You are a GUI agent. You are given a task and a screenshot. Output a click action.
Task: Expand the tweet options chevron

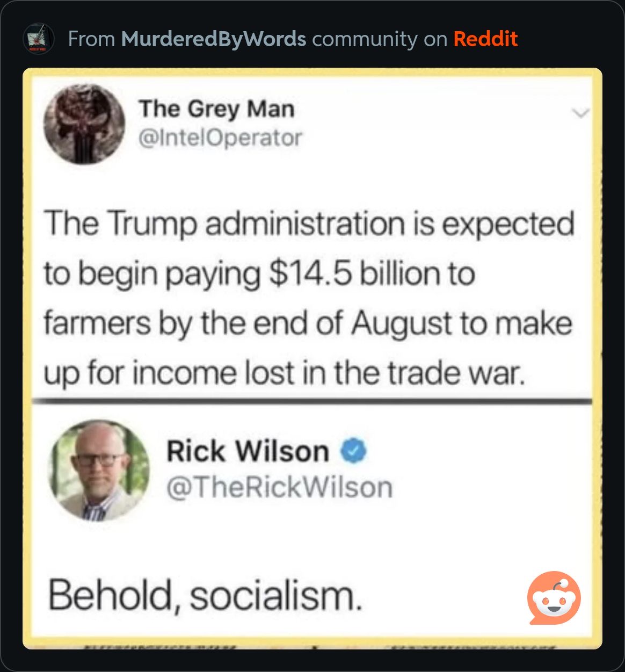click(x=581, y=113)
